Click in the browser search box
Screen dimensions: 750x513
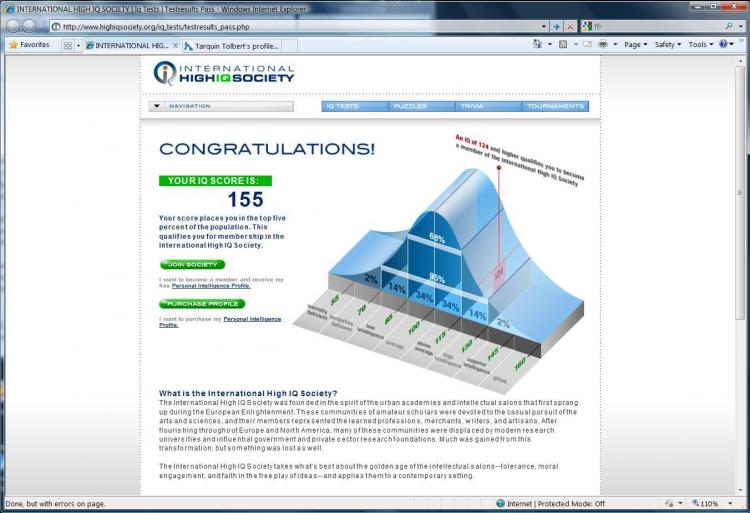tap(658, 27)
